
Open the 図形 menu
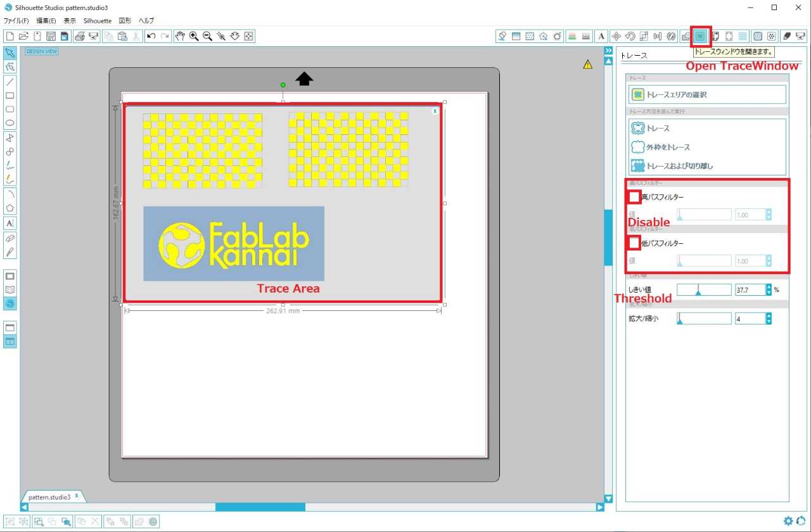click(125, 21)
